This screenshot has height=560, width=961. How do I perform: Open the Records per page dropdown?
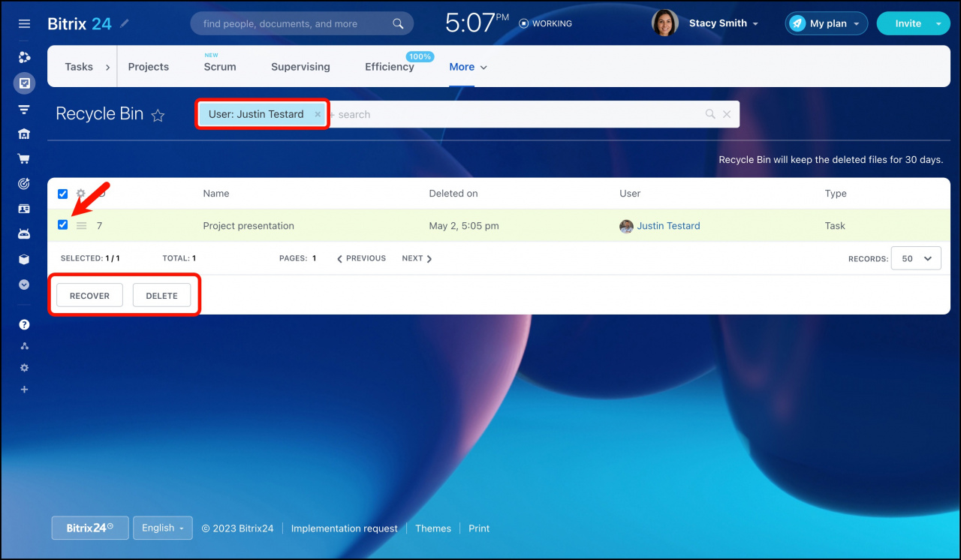[916, 258]
